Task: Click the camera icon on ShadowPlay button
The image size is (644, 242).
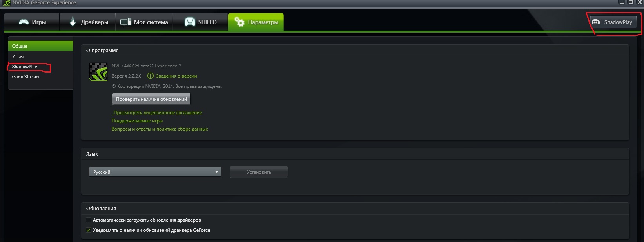Action: pyautogui.click(x=596, y=22)
